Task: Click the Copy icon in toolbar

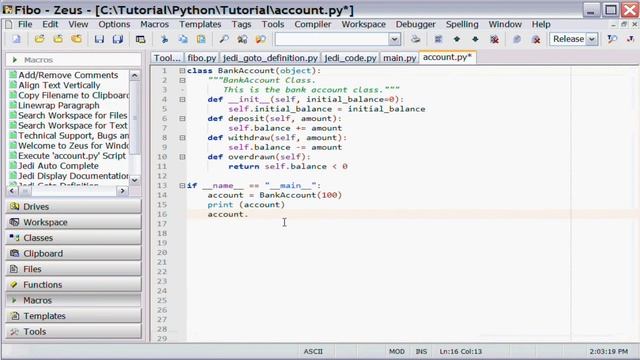Action: [183, 39]
